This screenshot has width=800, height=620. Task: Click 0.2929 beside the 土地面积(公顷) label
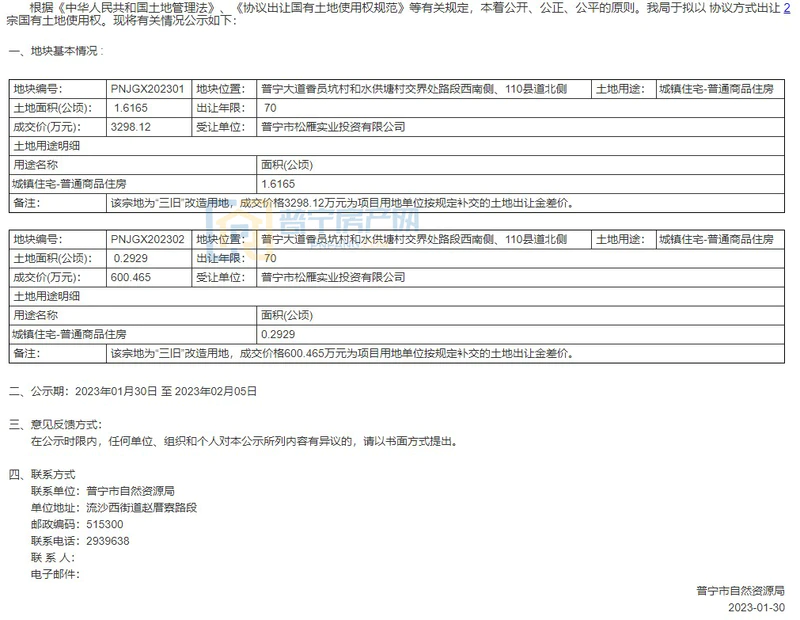coord(131,258)
